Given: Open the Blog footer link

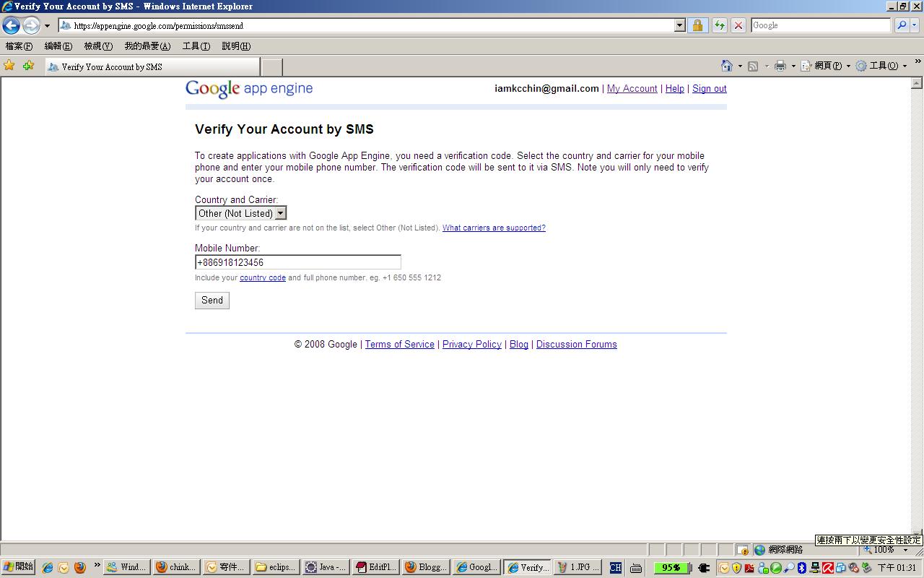Looking at the screenshot, I should point(519,345).
